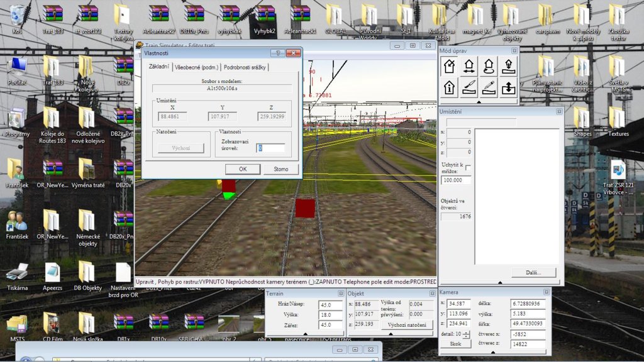Choose the move object mode tool
644x362 pixels.
click(x=469, y=66)
